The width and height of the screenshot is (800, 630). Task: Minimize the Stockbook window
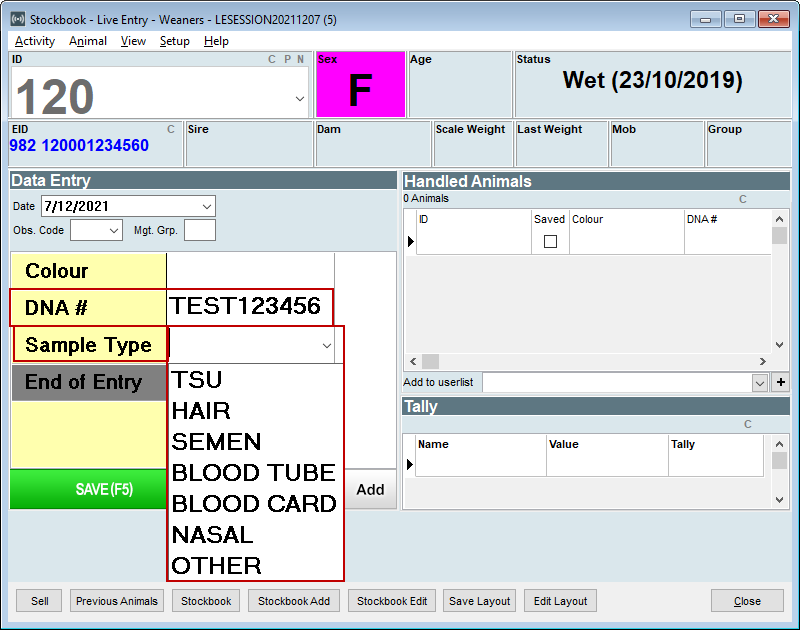point(706,19)
